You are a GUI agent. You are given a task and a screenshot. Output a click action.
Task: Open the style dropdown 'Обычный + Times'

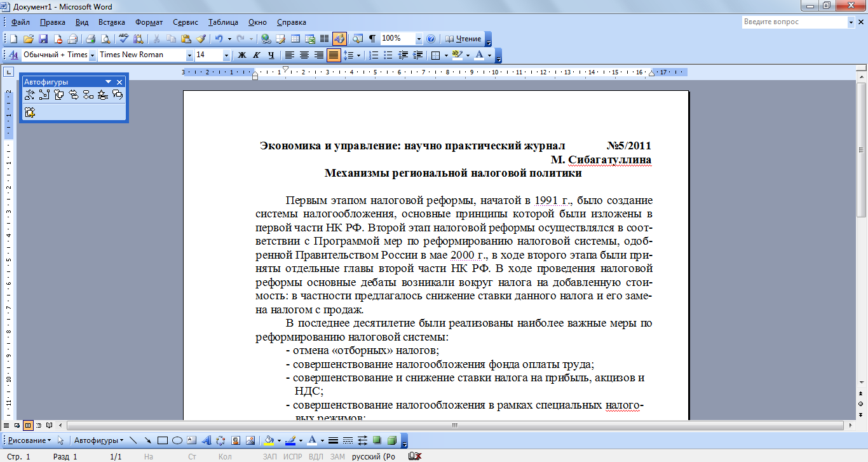coord(92,55)
